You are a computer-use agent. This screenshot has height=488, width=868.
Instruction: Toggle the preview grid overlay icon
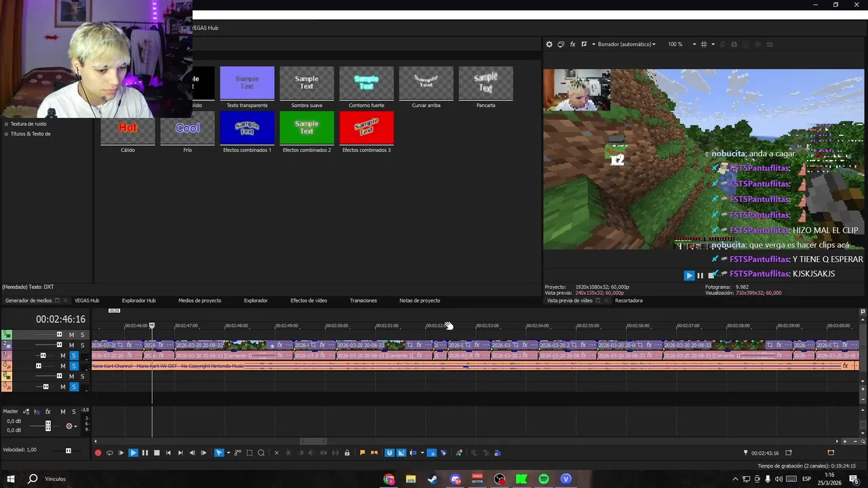[x=704, y=44]
